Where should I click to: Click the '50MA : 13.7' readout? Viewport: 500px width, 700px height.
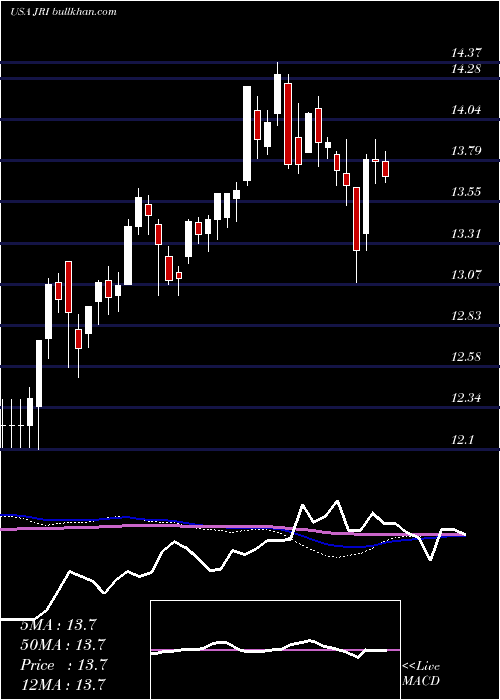pos(61,645)
